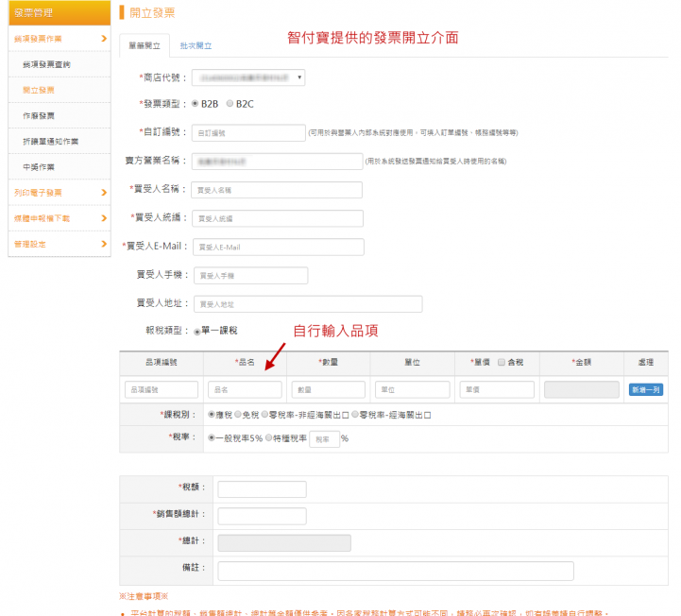Click the ※注意事項※ heading text

(x=144, y=596)
